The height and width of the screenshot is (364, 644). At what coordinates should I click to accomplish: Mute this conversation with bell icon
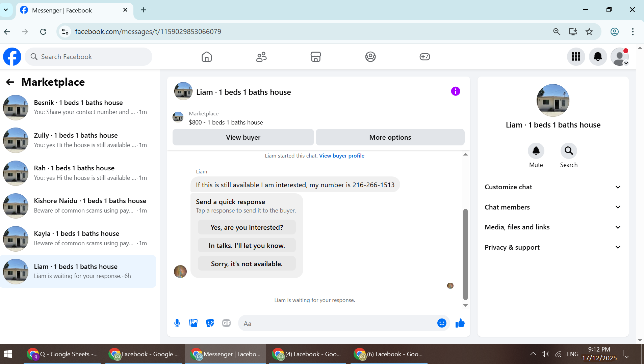(536, 151)
